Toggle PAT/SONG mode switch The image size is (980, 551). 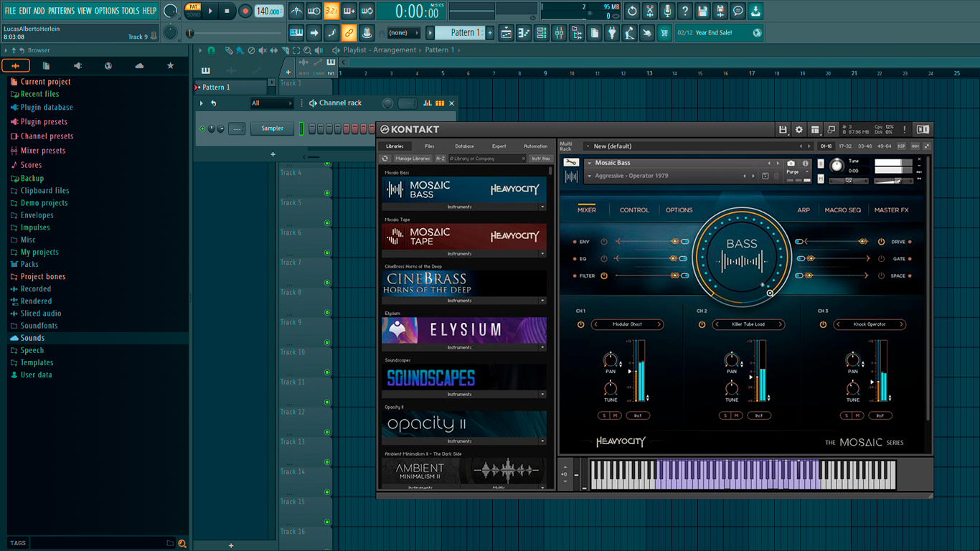tap(193, 11)
